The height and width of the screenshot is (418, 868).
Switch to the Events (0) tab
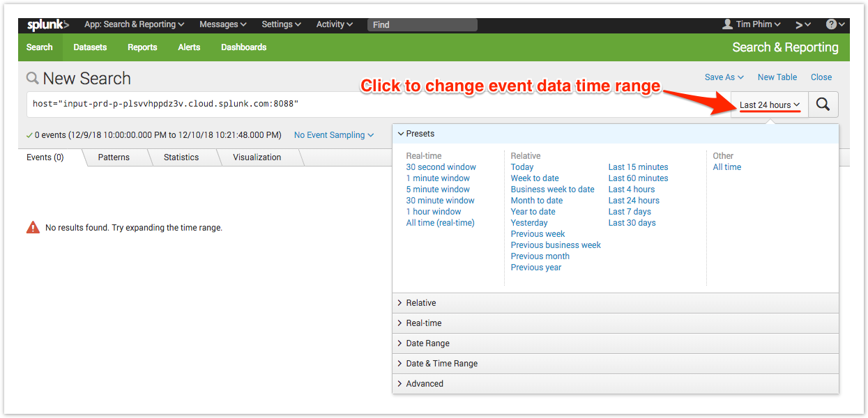pos(45,157)
